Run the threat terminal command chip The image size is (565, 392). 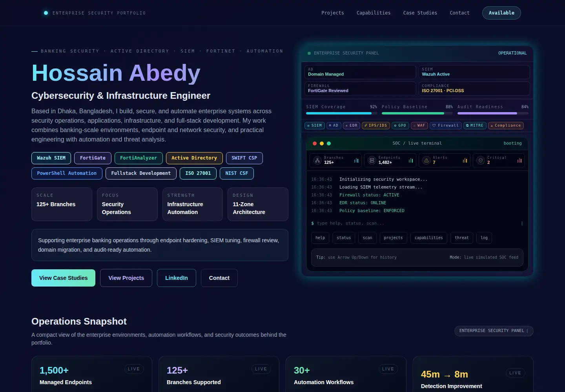pos(462,238)
